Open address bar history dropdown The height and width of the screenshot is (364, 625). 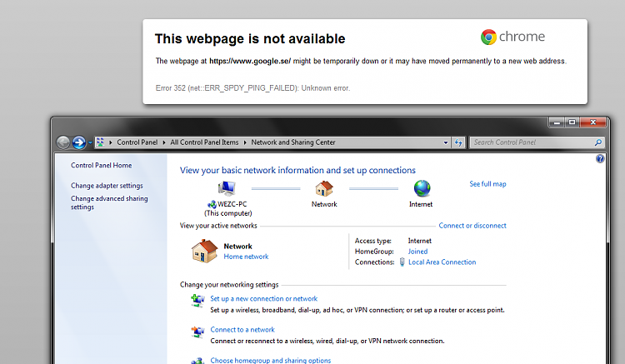click(x=446, y=142)
